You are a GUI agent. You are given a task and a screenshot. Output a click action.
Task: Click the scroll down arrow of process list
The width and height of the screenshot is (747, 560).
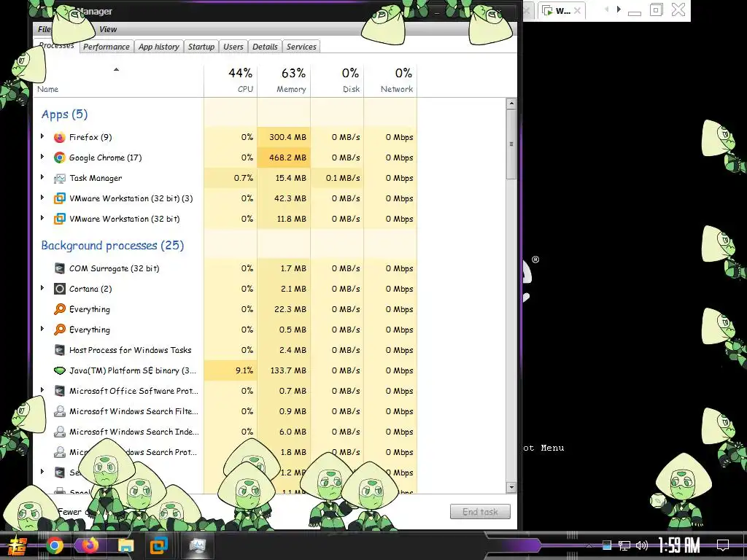[x=511, y=487]
